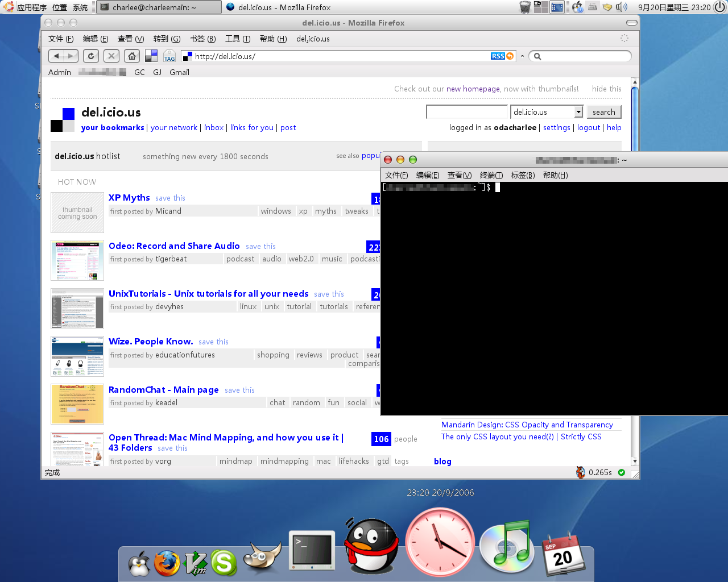Viewport: 728px width, 582px height.
Task: Click the search button on del.icio.us
Action: (604, 112)
